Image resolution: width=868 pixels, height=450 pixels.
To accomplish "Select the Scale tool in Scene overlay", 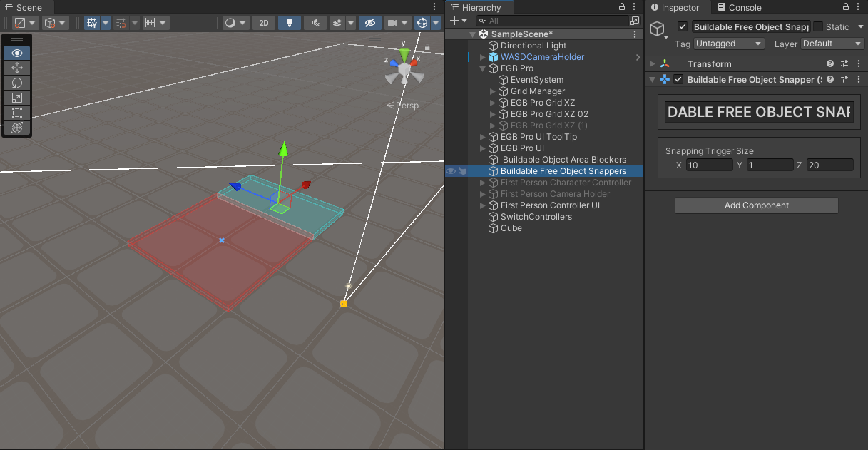I will pos(17,98).
